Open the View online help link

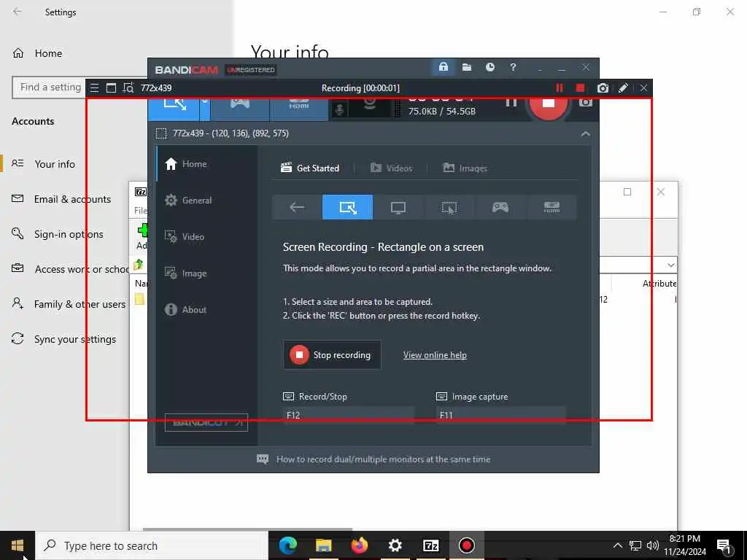[x=435, y=355]
